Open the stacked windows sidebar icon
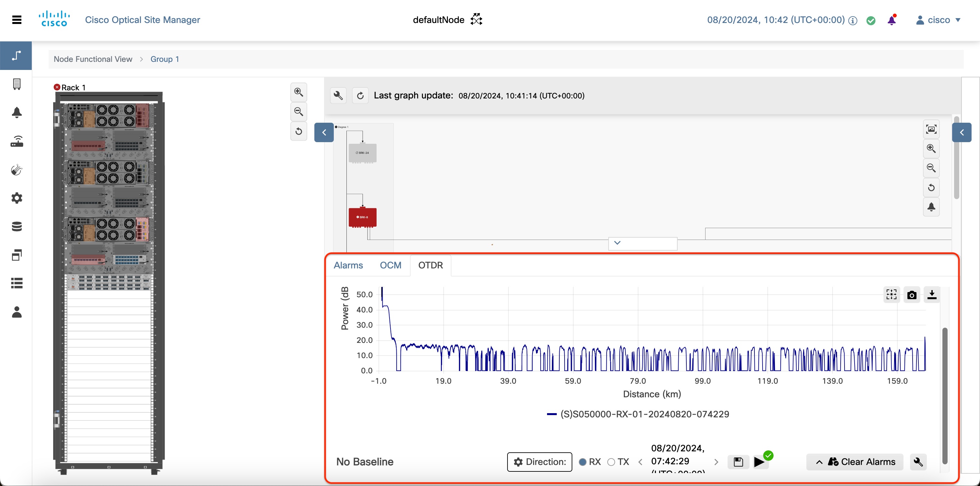Screen dimensions: 980x486 (17, 255)
